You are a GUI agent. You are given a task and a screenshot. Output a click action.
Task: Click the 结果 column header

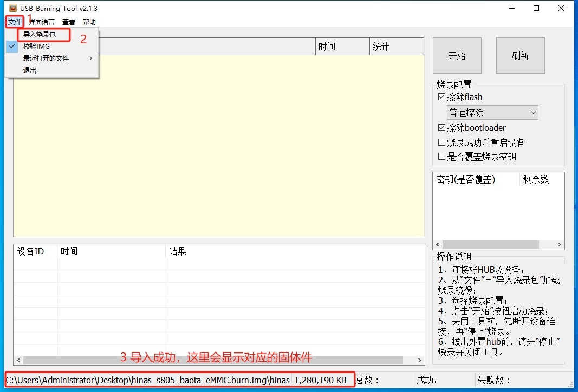pyautogui.click(x=295, y=252)
